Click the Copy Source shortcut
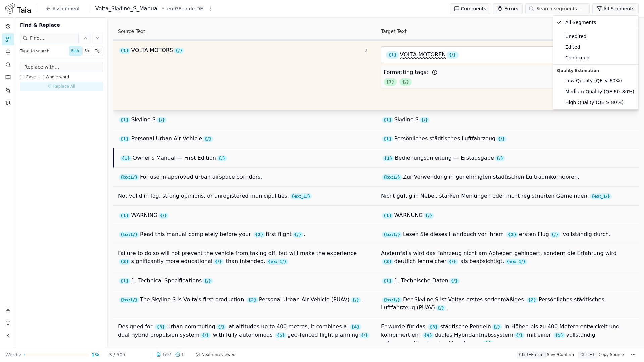Screen dimensions: 644x362 [601, 355]
